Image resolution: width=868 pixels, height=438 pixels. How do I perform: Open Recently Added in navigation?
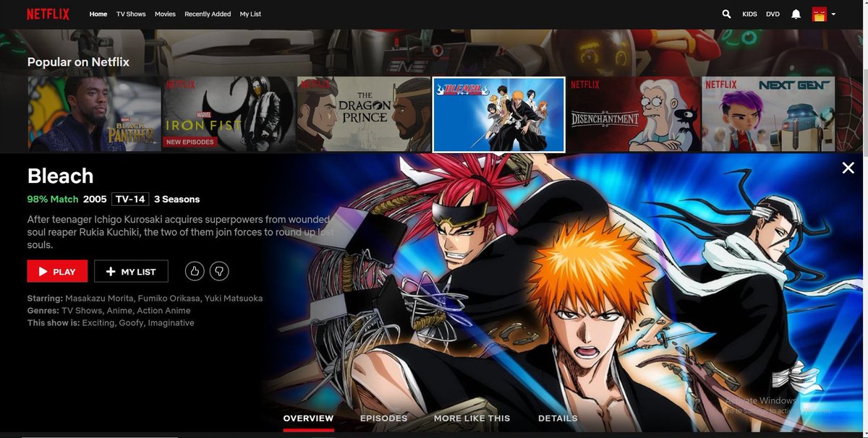pos(208,14)
